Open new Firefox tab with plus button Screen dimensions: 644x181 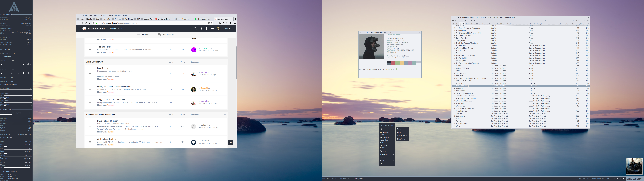(235, 19)
